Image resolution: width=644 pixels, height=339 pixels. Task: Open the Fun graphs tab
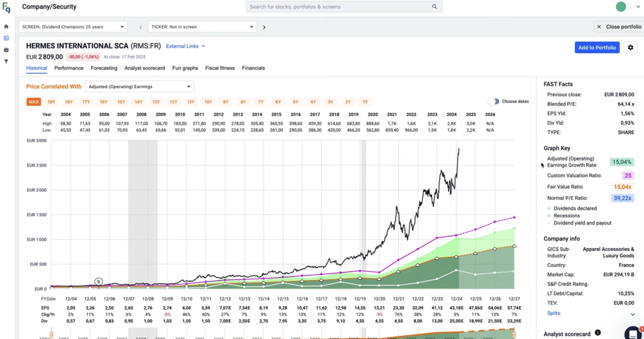(185, 68)
